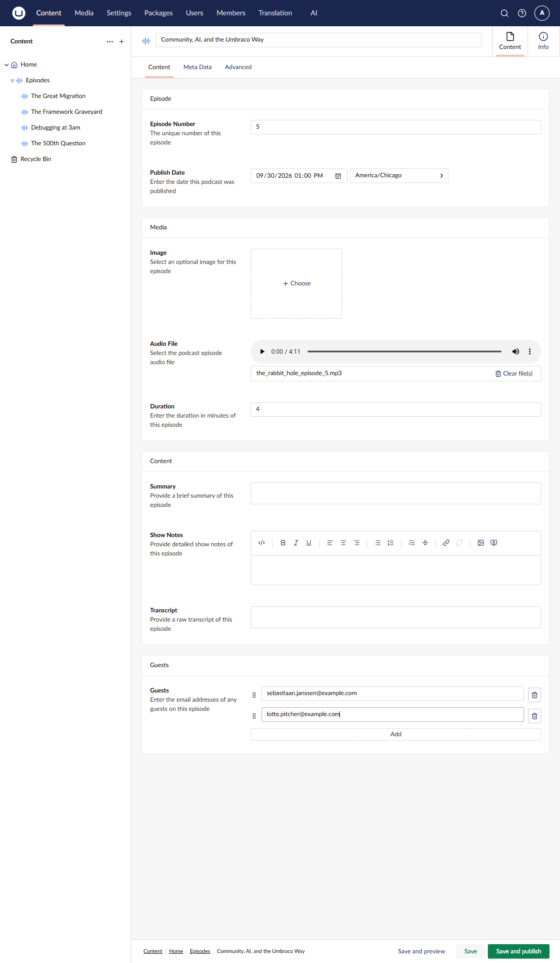Delete the sebastiaan.janssen guest entry
560x963 pixels.
pos(535,695)
